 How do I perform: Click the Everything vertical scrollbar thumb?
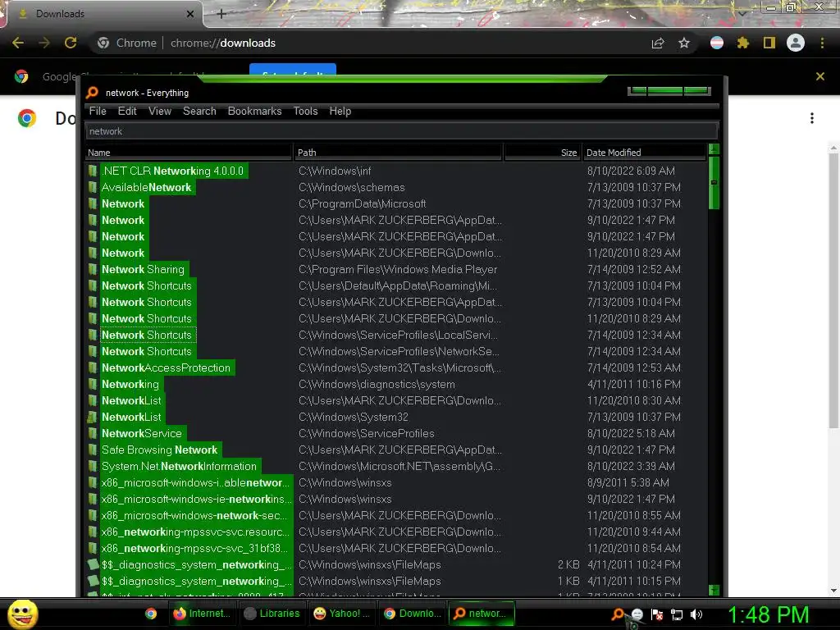pos(714,183)
